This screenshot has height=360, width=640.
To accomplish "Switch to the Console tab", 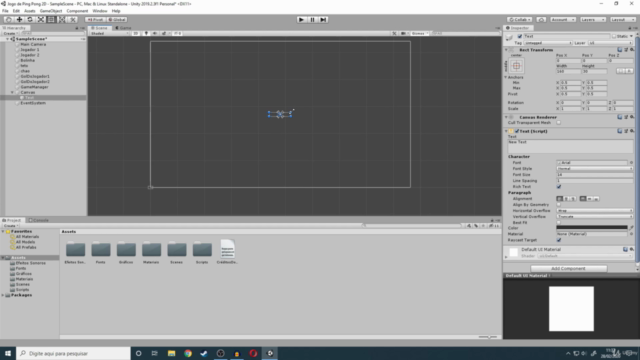I will (39, 220).
